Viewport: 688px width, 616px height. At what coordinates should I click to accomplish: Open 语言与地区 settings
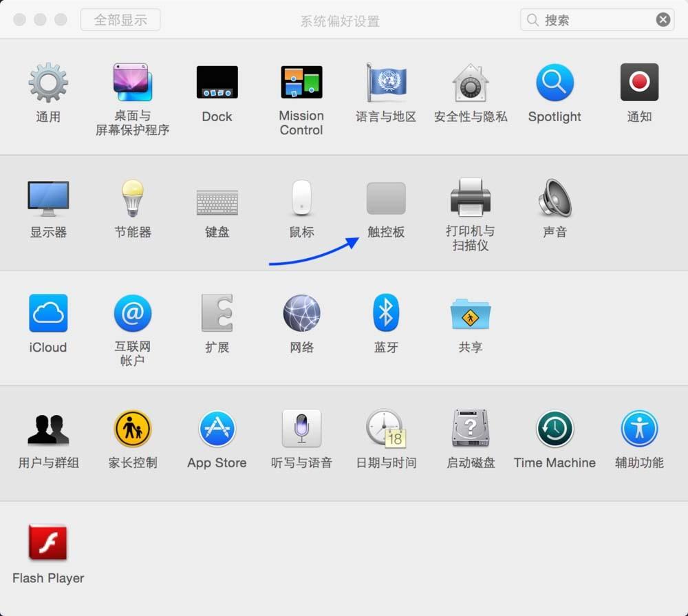pyautogui.click(x=385, y=83)
